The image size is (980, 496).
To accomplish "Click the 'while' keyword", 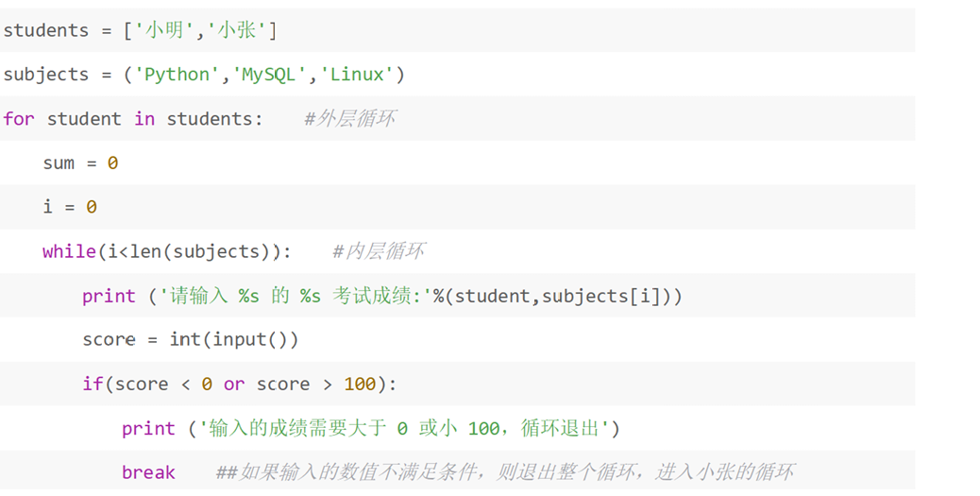I will coord(69,251).
